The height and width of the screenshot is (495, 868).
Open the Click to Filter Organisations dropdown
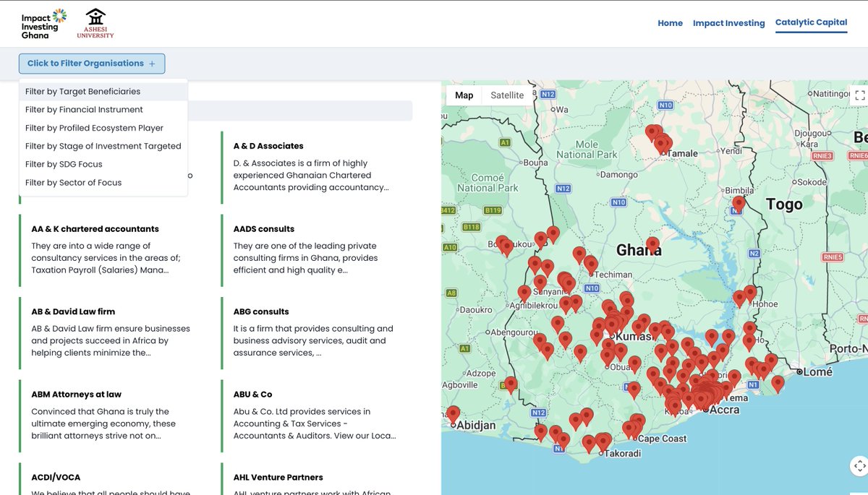[91, 64]
